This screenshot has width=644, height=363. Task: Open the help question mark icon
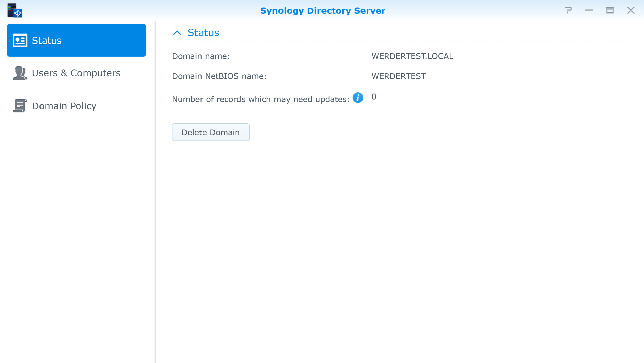pos(568,10)
